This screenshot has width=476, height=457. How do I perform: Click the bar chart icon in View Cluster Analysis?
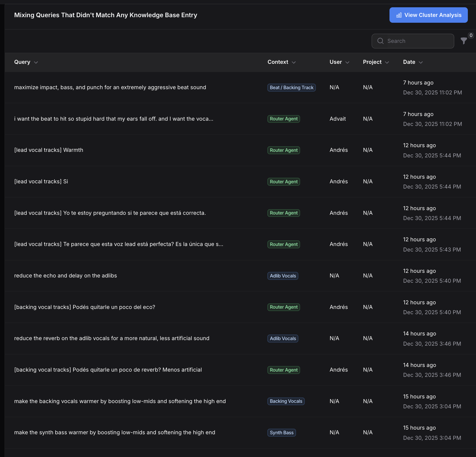[x=399, y=15]
